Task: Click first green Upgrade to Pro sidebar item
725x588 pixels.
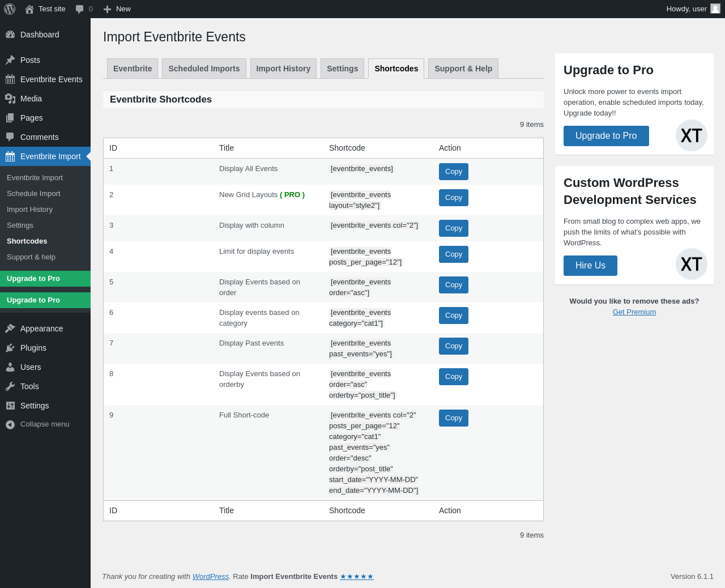Action: click(x=45, y=279)
